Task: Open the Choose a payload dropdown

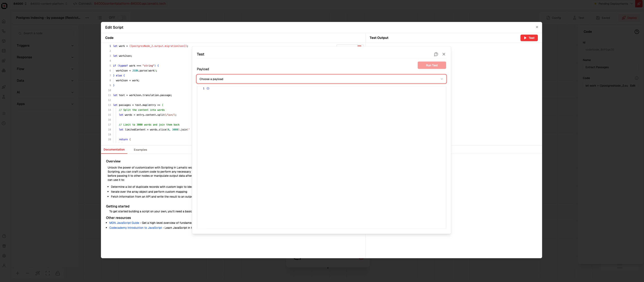Action: pos(321,79)
